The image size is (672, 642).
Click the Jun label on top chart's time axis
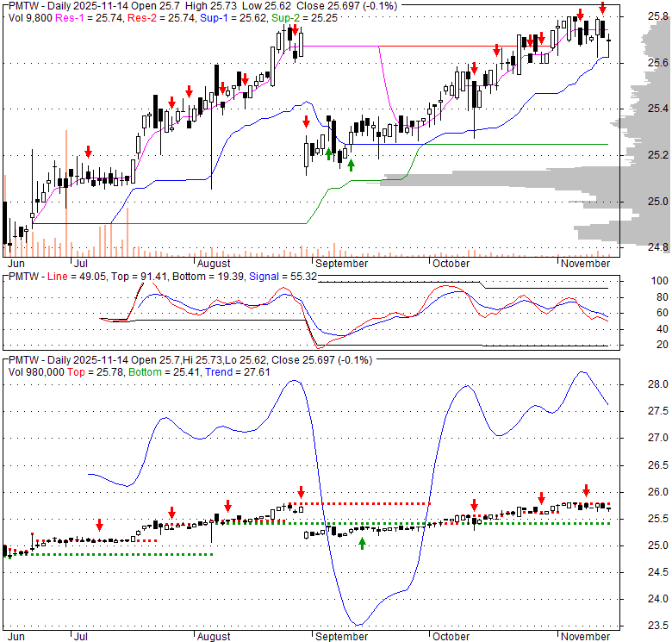point(16,264)
